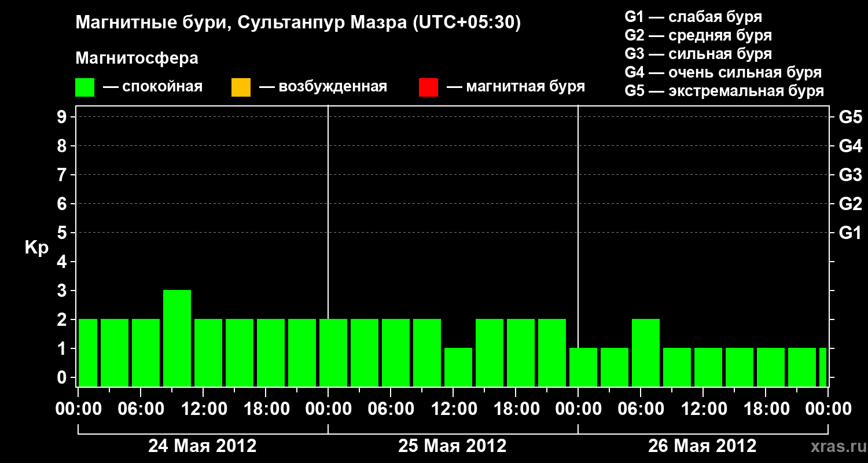The image size is (868, 463).
Task: Click legend line 'G5 — экстремальная буря'
Action: pos(724,91)
